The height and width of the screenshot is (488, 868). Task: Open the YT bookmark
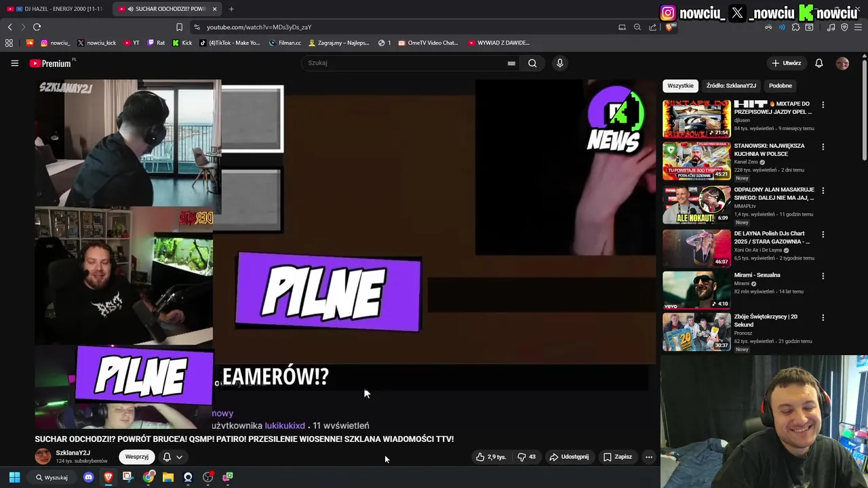(x=132, y=43)
